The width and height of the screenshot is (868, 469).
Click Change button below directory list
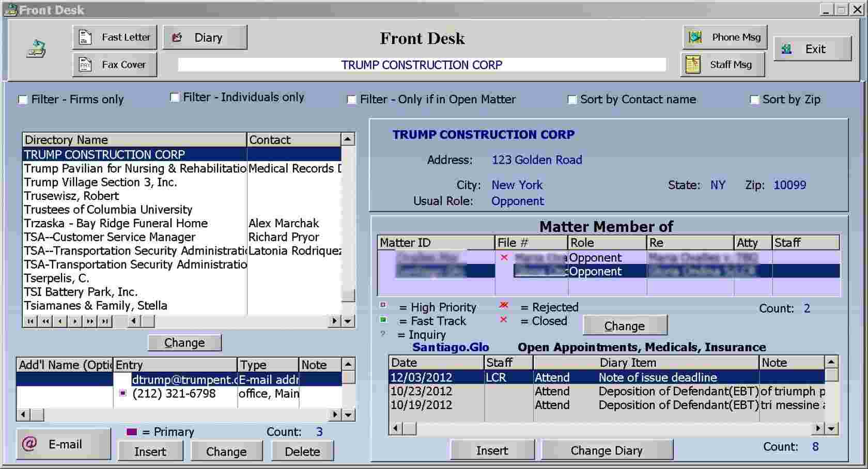click(x=184, y=342)
